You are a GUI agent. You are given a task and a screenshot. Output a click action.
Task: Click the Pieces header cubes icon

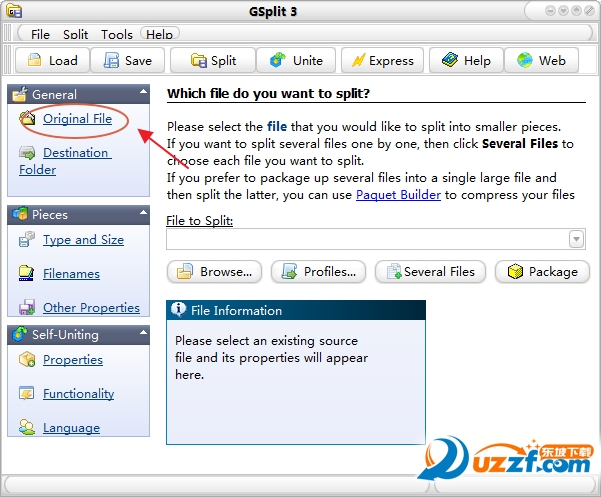coord(20,214)
